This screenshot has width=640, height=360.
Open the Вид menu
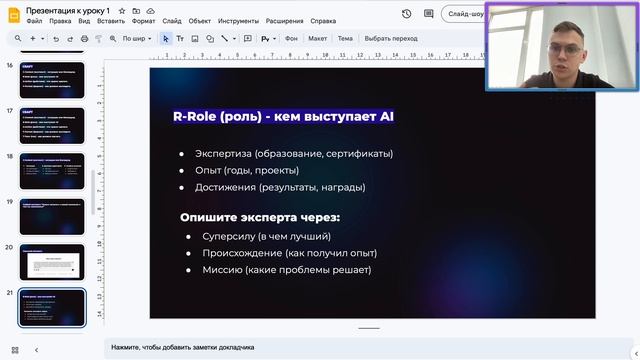coord(84,21)
